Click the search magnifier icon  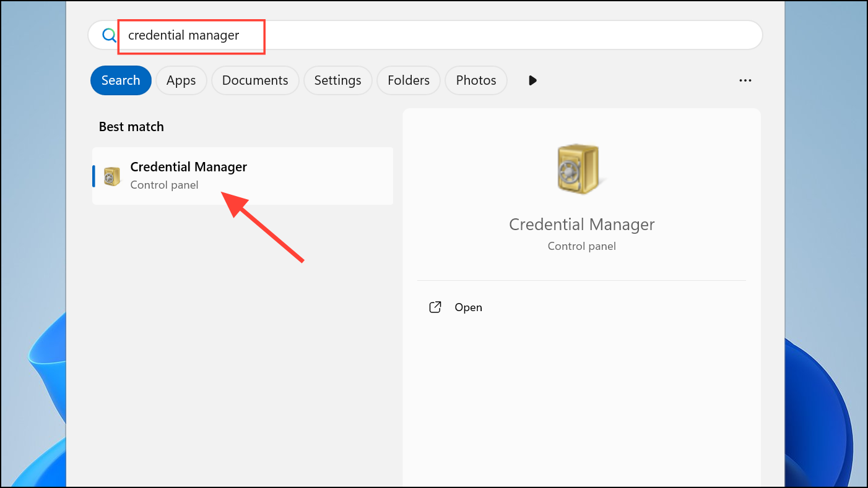(109, 35)
